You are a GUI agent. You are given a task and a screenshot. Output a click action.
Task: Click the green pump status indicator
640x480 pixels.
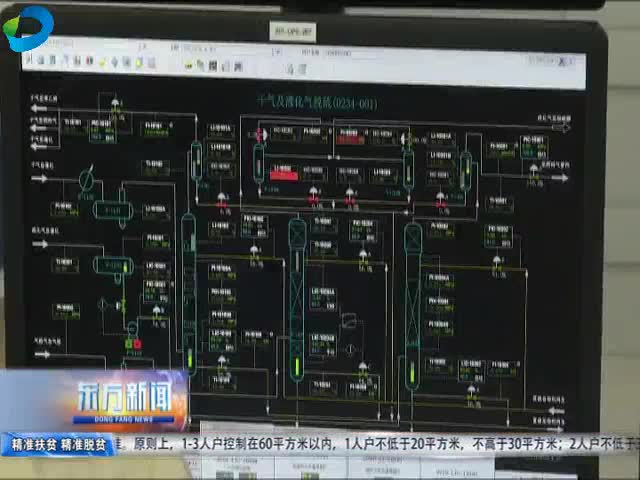pyautogui.click(x=129, y=344)
